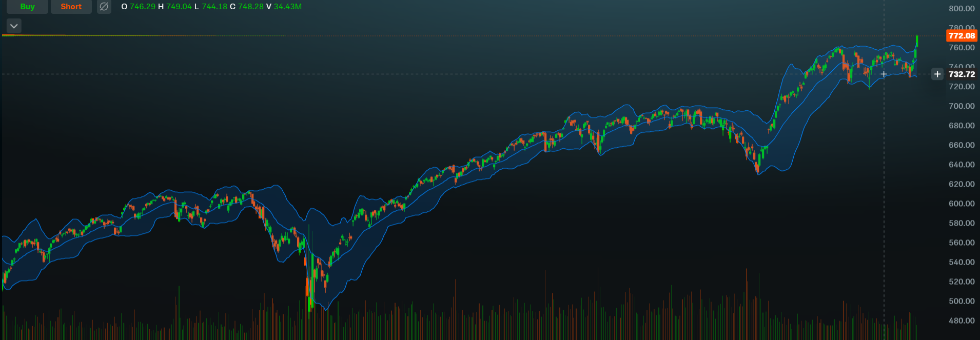Click the 580.00 price axis label
This screenshot has width=980, height=340.
pyautogui.click(x=962, y=223)
